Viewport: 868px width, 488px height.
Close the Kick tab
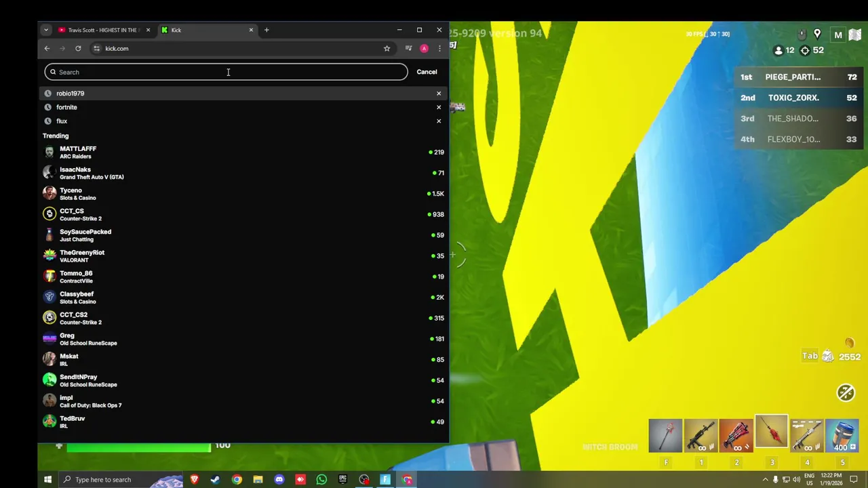point(251,30)
